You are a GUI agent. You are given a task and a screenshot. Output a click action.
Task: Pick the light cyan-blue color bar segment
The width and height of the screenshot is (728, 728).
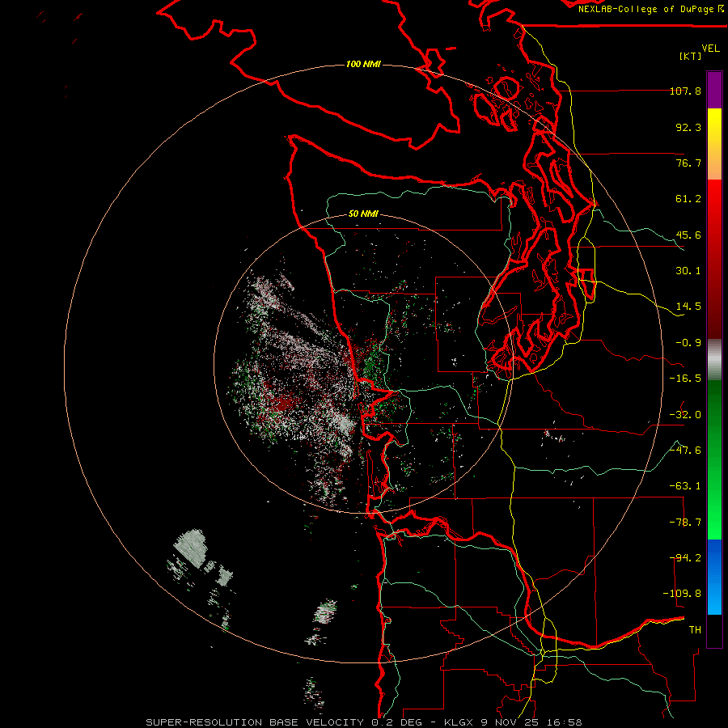714,599
